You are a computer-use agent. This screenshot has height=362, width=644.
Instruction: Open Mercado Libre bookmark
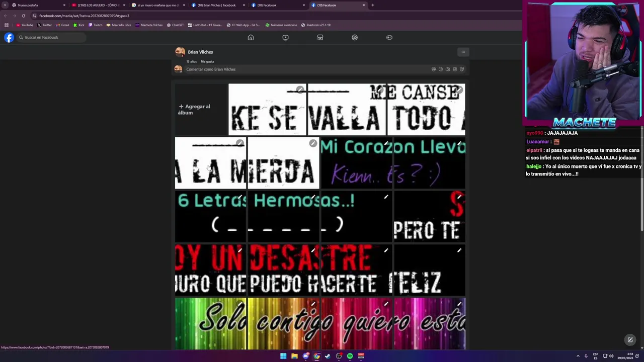point(119,25)
